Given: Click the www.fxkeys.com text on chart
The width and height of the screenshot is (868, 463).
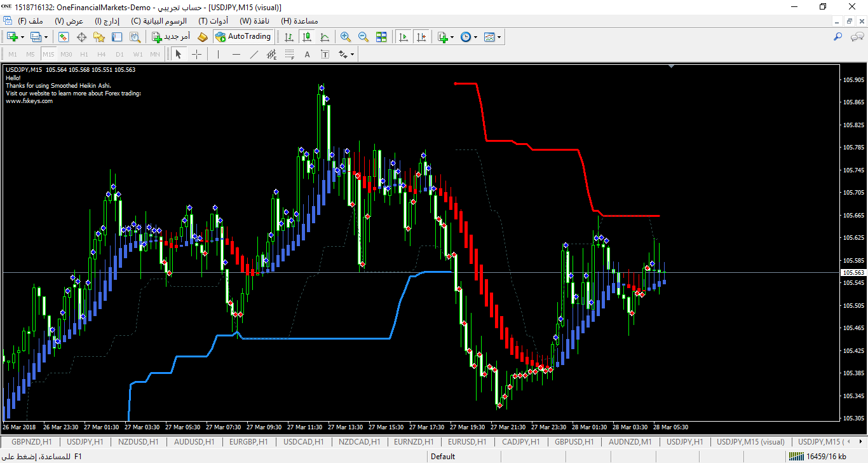Looking at the screenshot, I should [29, 100].
